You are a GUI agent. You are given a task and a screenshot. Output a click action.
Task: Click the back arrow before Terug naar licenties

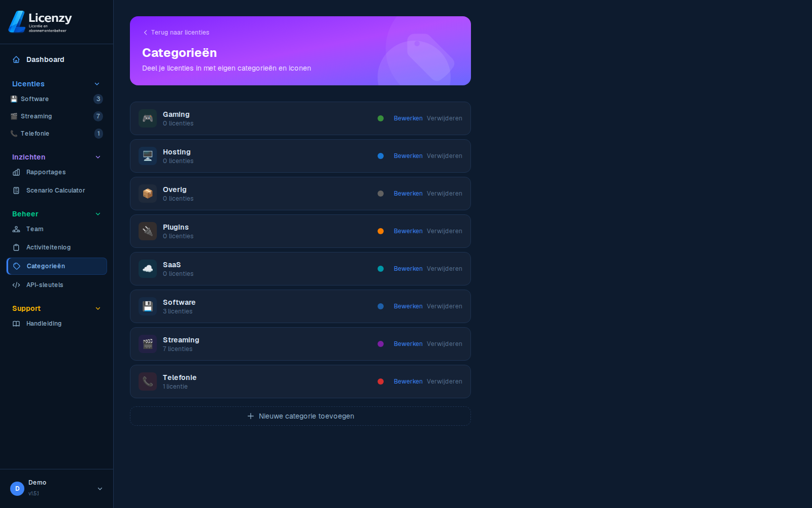coord(145,33)
